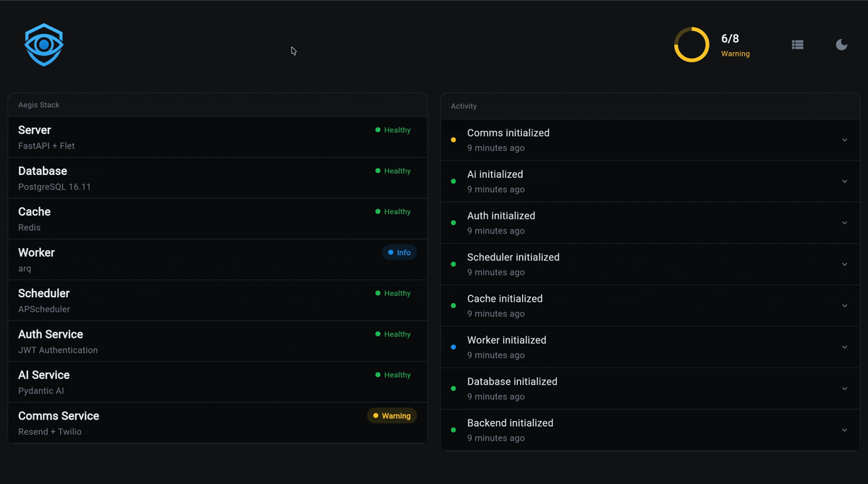
Task: Click the Aegis eye shield logo
Action: point(44,45)
